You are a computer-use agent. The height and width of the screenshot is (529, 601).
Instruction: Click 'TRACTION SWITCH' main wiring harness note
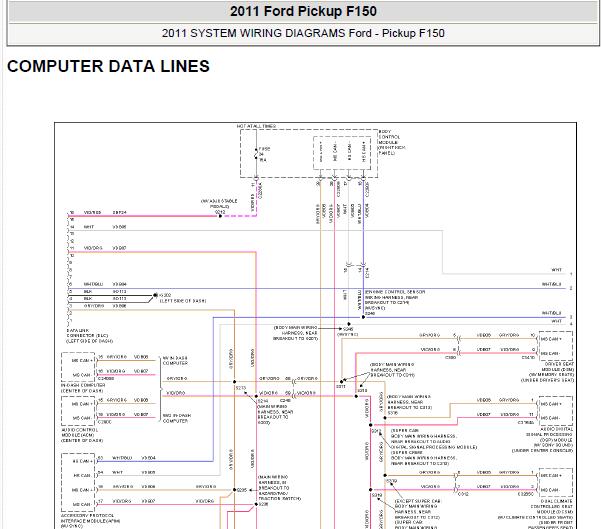(x=280, y=488)
